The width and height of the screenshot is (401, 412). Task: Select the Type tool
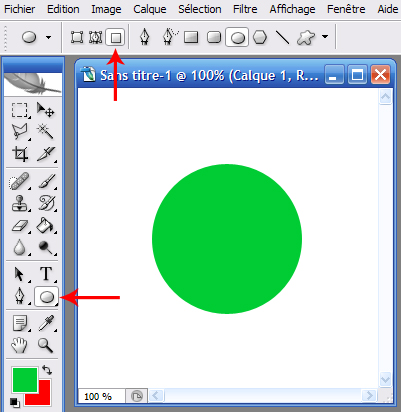point(45,274)
